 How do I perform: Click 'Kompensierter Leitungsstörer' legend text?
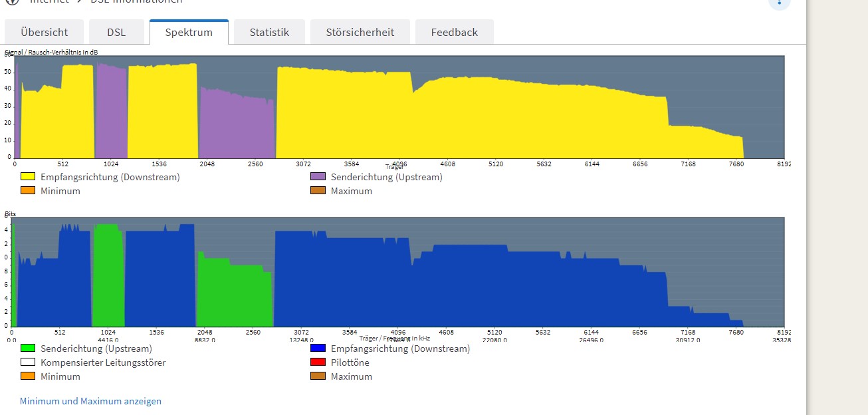click(x=103, y=362)
